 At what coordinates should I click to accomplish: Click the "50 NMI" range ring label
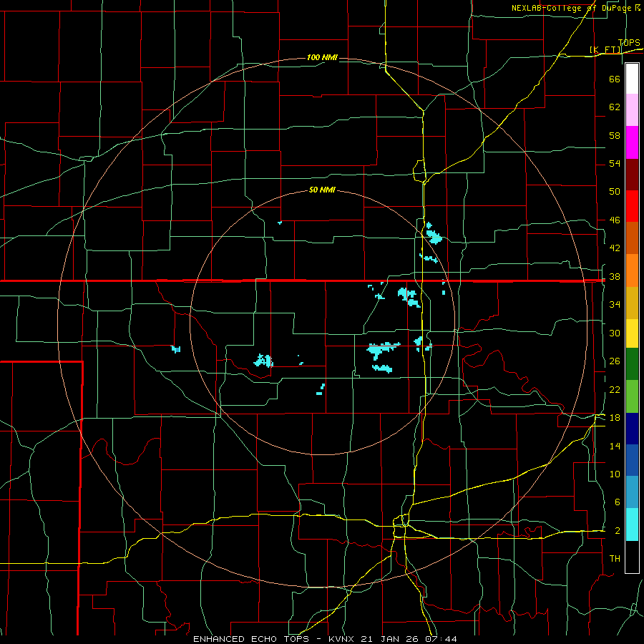[x=322, y=190]
